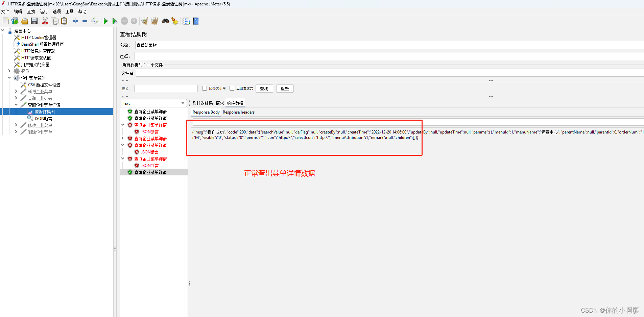Select the first failed JSON断言 result
Viewport: 644px width, 317px height.
[x=150, y=132]
